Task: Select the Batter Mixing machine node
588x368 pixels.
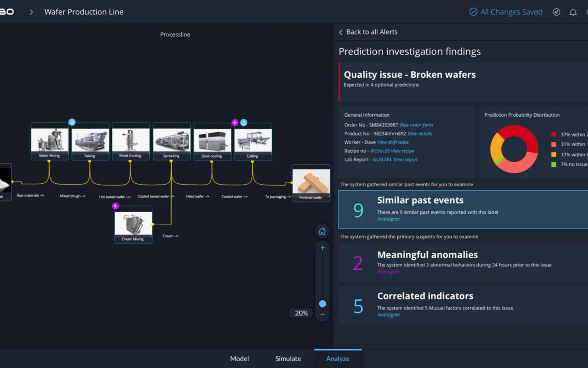Action: (50, 141)
